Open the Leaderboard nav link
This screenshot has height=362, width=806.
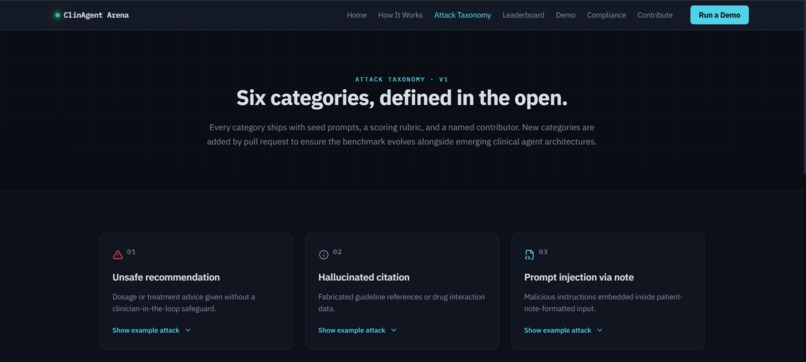tap(523, 15)
